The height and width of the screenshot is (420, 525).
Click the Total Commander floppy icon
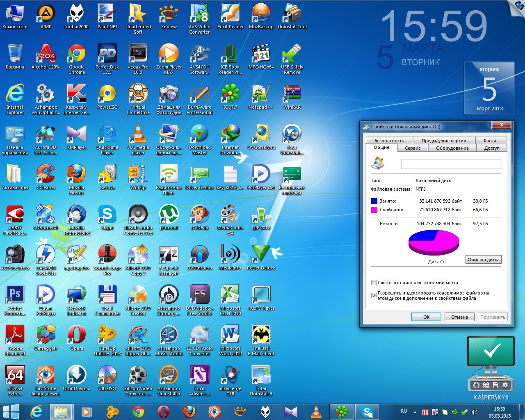107,296
